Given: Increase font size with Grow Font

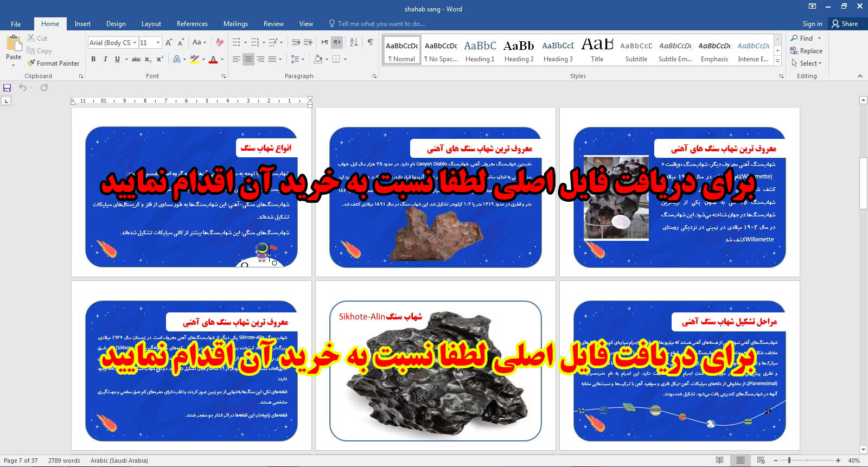Looking at the screenshot, I should (169, 42).
